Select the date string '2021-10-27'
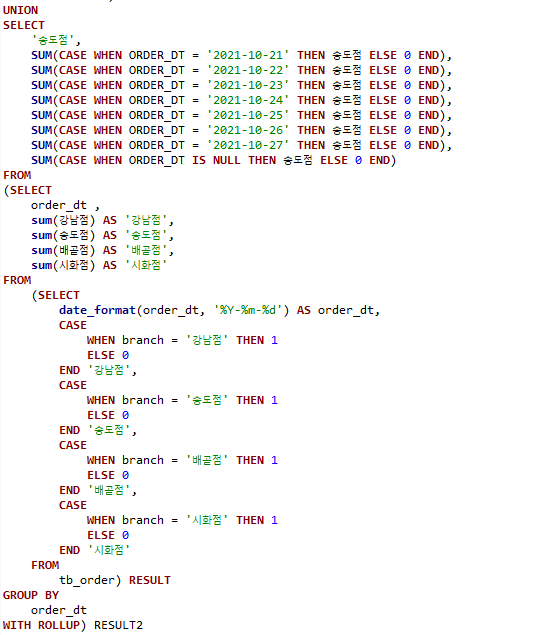The height and width of the screenshot is (635, 538). point(248,145)
